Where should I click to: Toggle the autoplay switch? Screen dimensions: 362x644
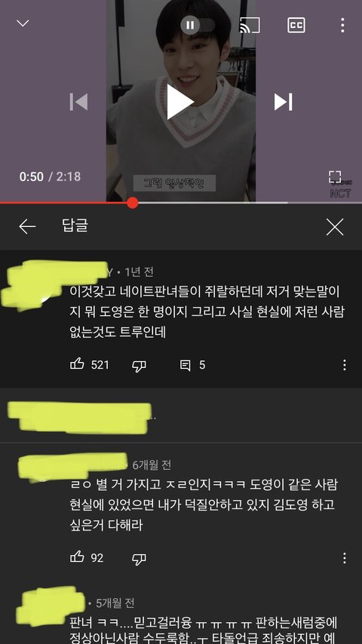(x=198, y=26)
